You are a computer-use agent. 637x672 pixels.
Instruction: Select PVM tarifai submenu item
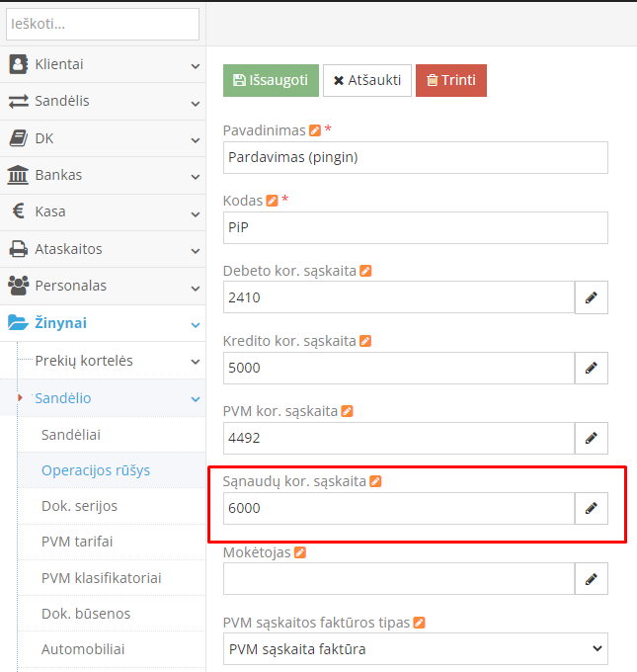[x=77, y=542]
